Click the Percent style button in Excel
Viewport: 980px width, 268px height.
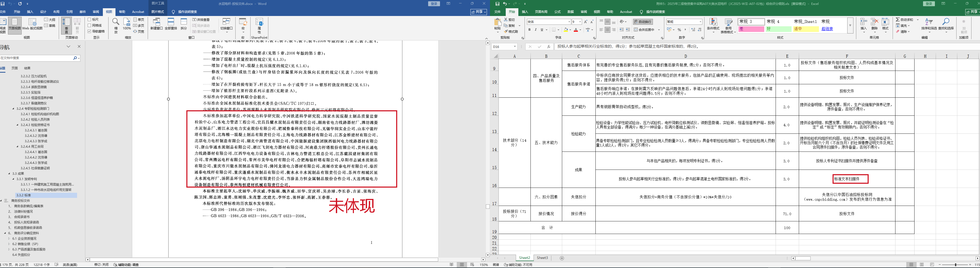679,30
